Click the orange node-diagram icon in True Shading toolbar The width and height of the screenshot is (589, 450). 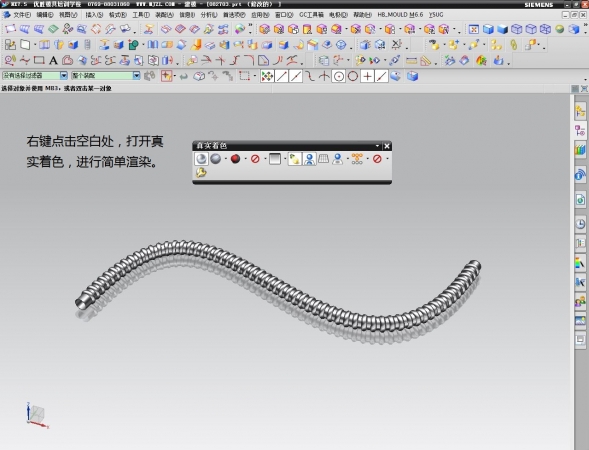click(x=357, y=159)
